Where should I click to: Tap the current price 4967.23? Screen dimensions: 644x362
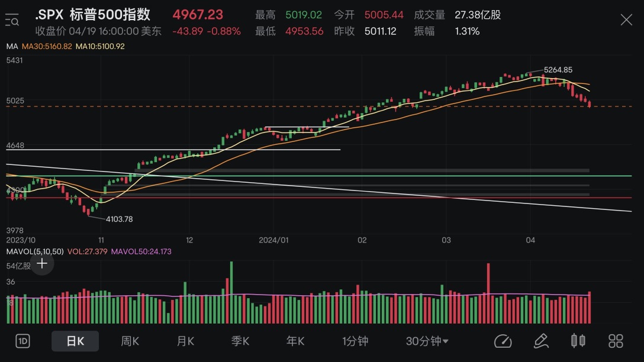click(x=198, y=15)
